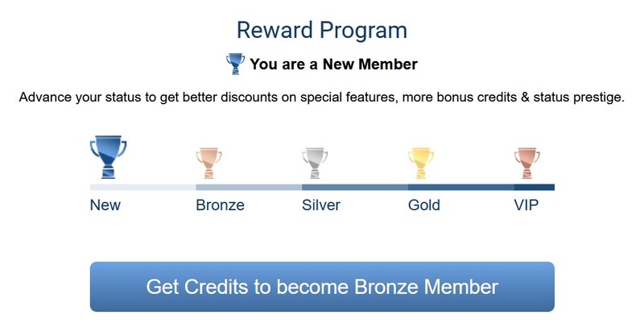644x335 pixels.
Task: Click the Reward Program heading
Action: click(322, 31)
